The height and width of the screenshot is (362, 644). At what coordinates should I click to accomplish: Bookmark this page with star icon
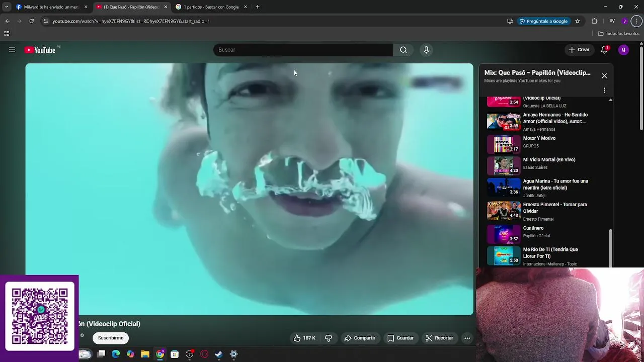point(578,21)
